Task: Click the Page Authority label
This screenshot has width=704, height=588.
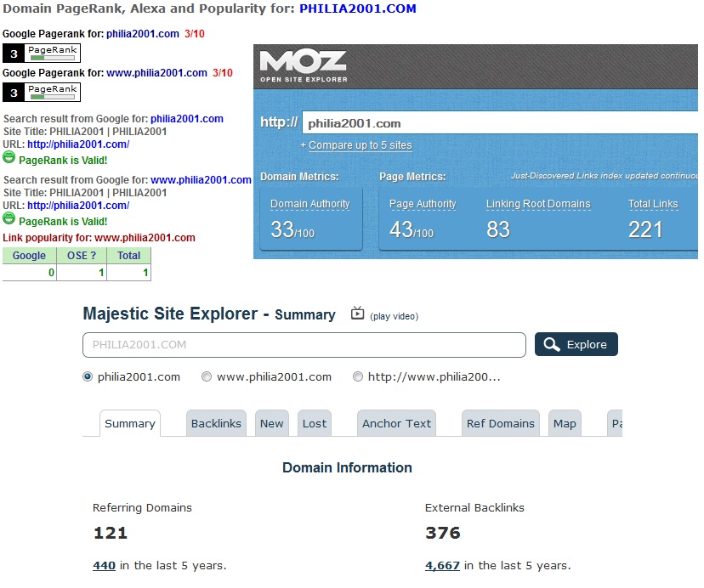Action: click(423, 204)
